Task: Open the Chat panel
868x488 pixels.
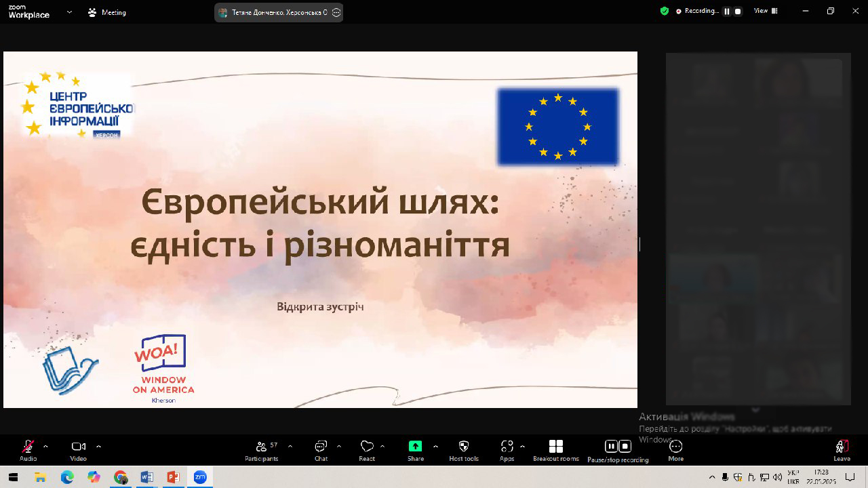Action: point(321,450)
